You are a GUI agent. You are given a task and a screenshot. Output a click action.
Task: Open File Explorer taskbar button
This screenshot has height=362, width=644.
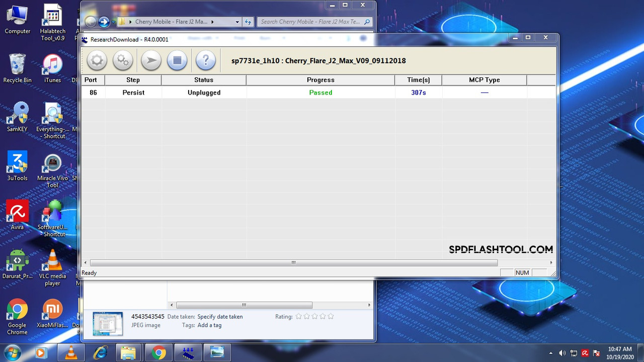coord(129,352)
